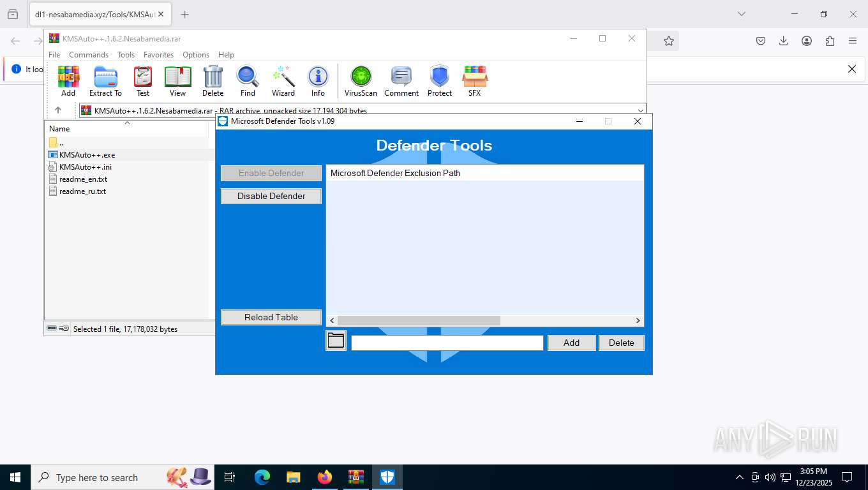Run the Test archive tool
Screen dimensions: 868x490
(x=143, y=81)
